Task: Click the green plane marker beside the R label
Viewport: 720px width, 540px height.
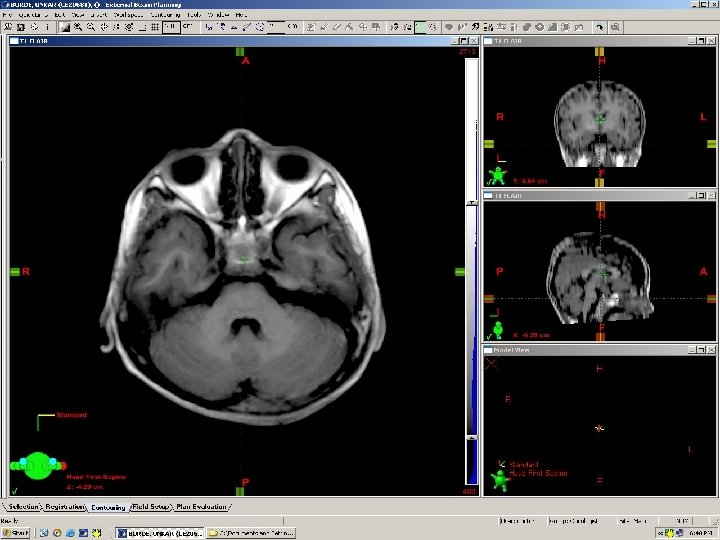Action: [15, 272]
